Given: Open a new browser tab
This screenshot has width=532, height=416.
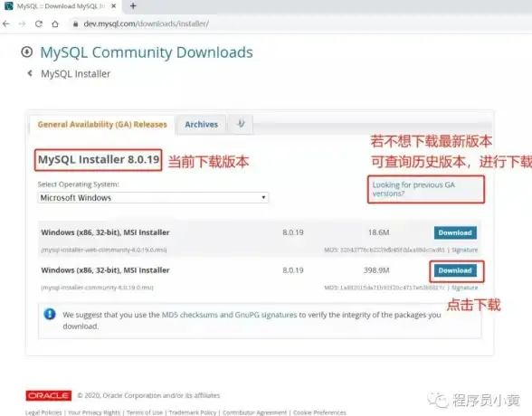Looking at the screenshot, I should click(x=133, y=6).
